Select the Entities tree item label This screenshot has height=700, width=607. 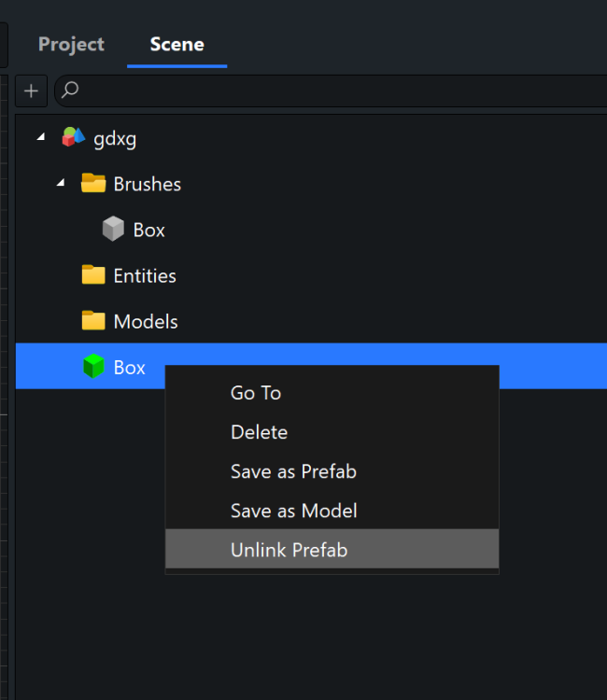point(145,275)
